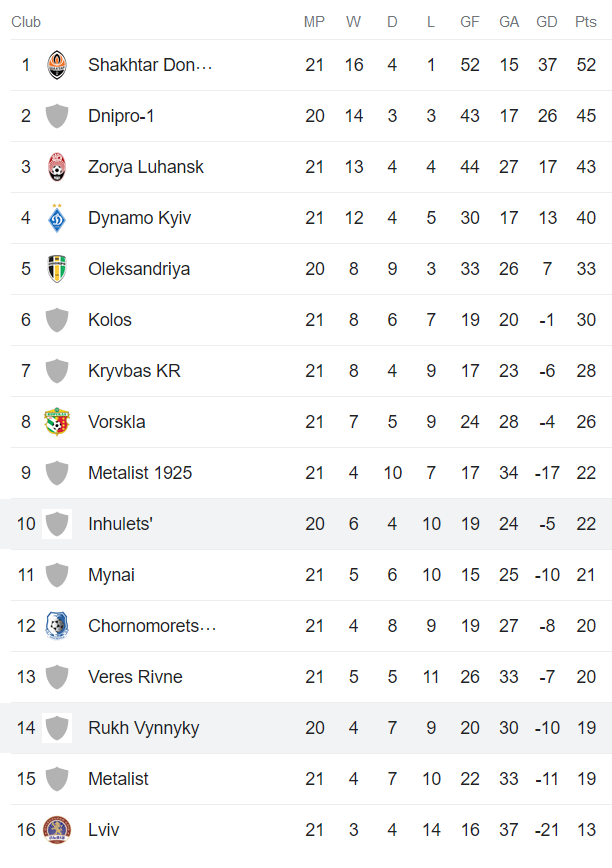Click the Zorya Luhansk club crest
This screenshot has width=612, height=868.
57,167
